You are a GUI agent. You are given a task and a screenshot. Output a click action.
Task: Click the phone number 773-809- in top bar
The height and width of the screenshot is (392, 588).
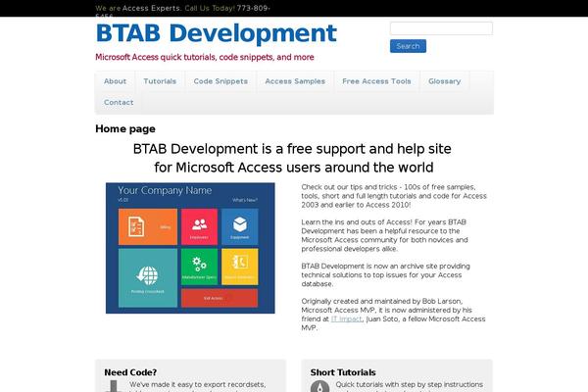pyautogui.click(x=254, y=8)
